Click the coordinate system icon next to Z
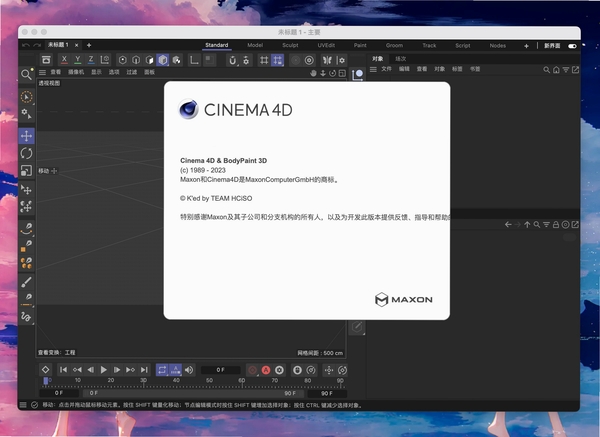This screenshot has width=600, height=437. (x=104, y=60)
